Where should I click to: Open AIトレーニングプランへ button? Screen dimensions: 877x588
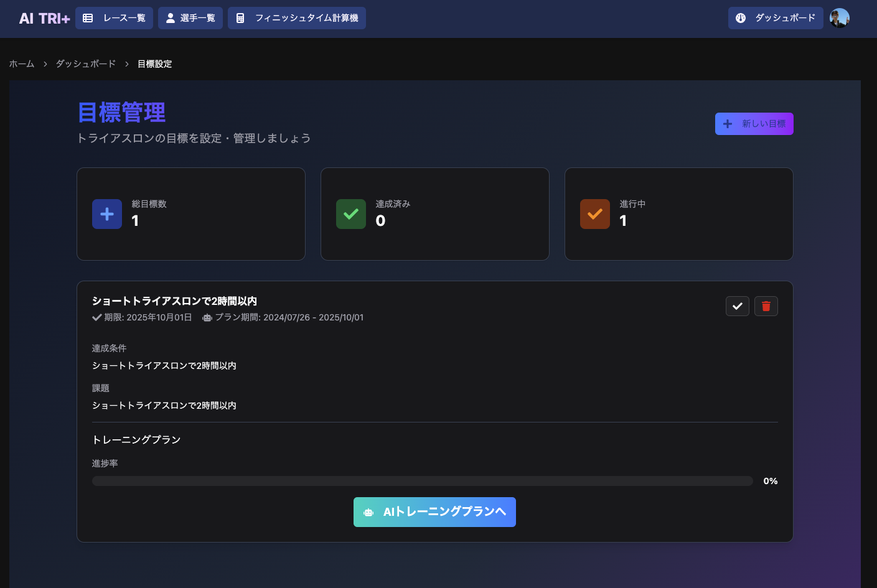[x=434, y=512]
